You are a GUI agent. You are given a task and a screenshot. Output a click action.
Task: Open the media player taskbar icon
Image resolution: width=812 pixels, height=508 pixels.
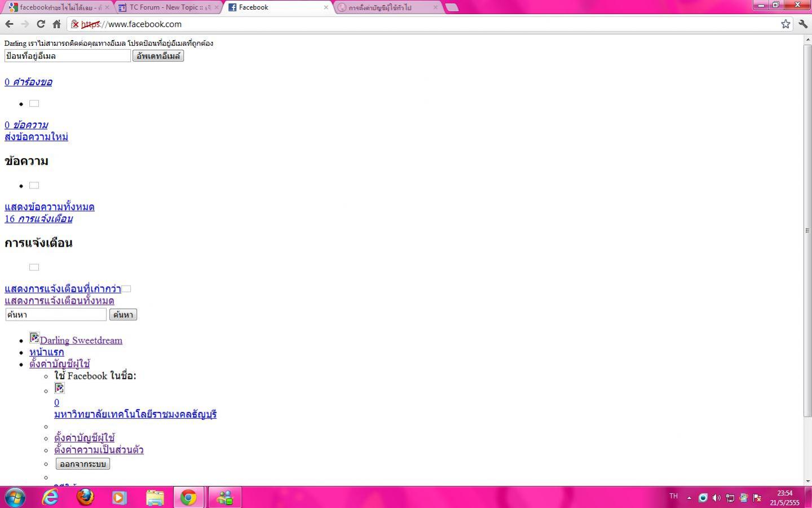click(119, 497)
